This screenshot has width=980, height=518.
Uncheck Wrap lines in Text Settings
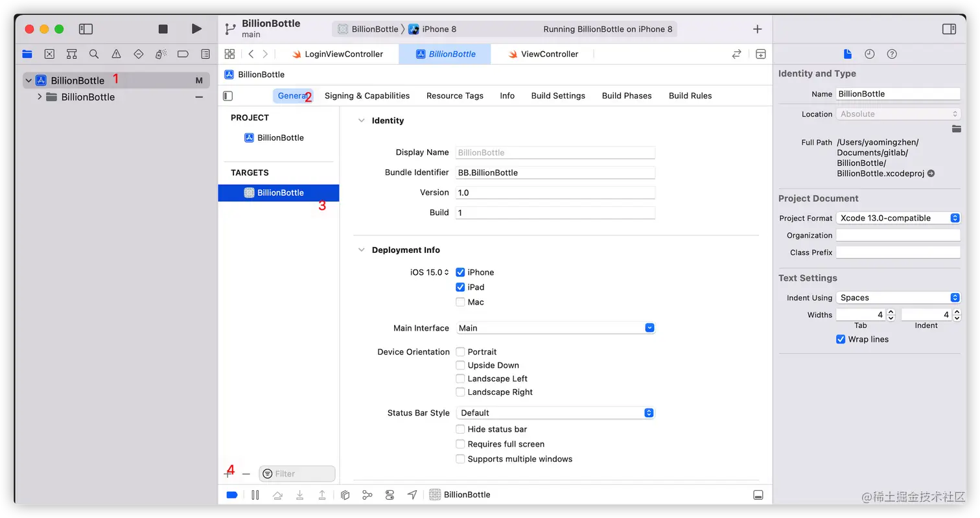[x=841, y=339]
